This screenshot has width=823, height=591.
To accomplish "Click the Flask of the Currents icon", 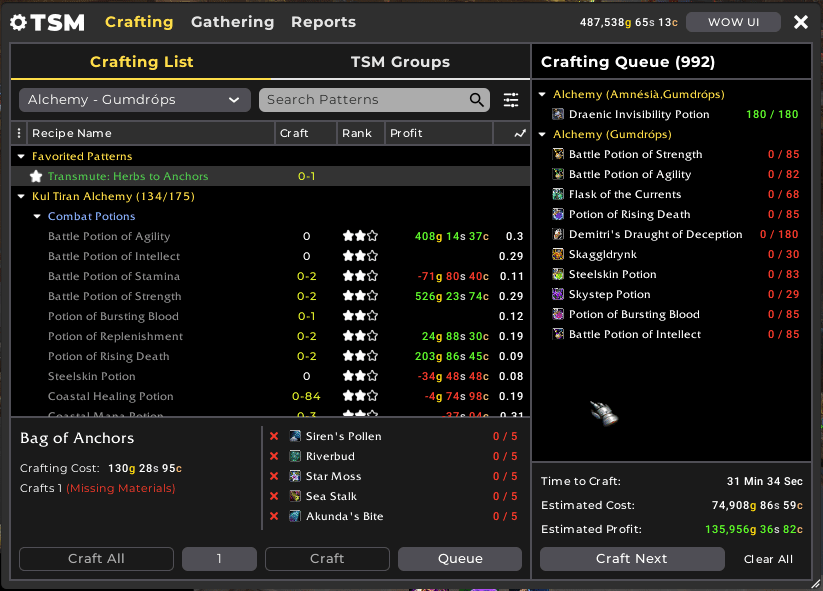I will coord(558,194).
